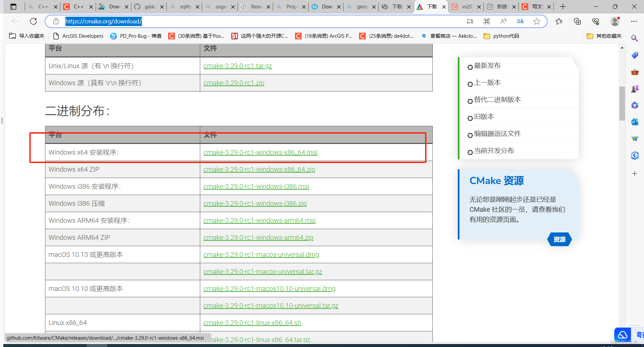Image resolution: width=644 pixels, height=347 pixels.
Task: Jump to 旧版本 section
Action: (x=484, y=117)
